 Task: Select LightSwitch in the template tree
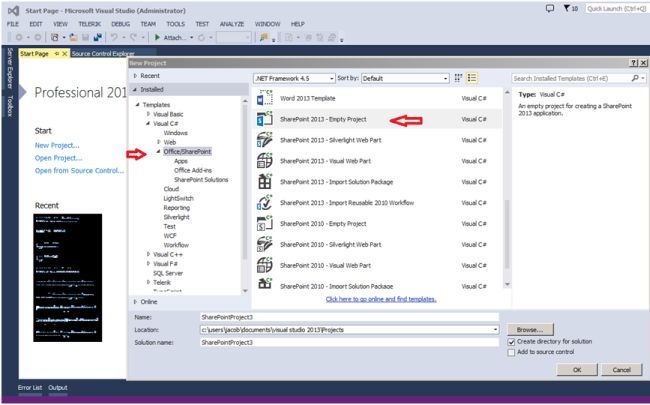(x=178, y=198)
